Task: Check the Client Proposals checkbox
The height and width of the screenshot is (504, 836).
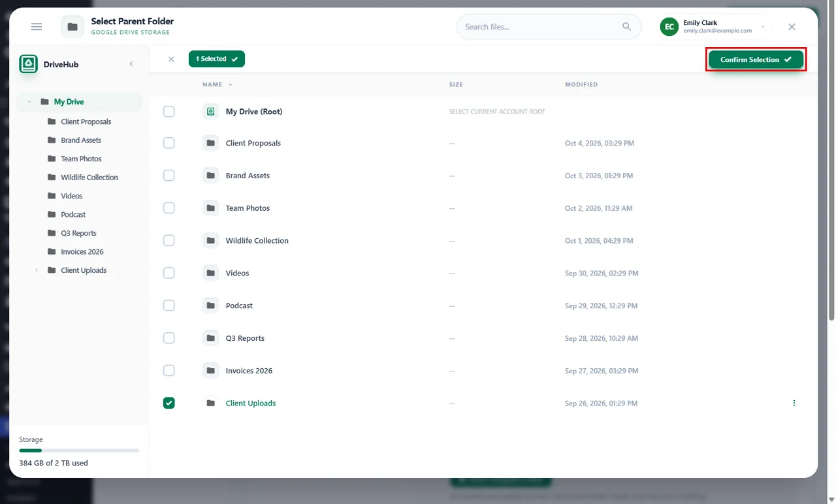Action: 169,144
